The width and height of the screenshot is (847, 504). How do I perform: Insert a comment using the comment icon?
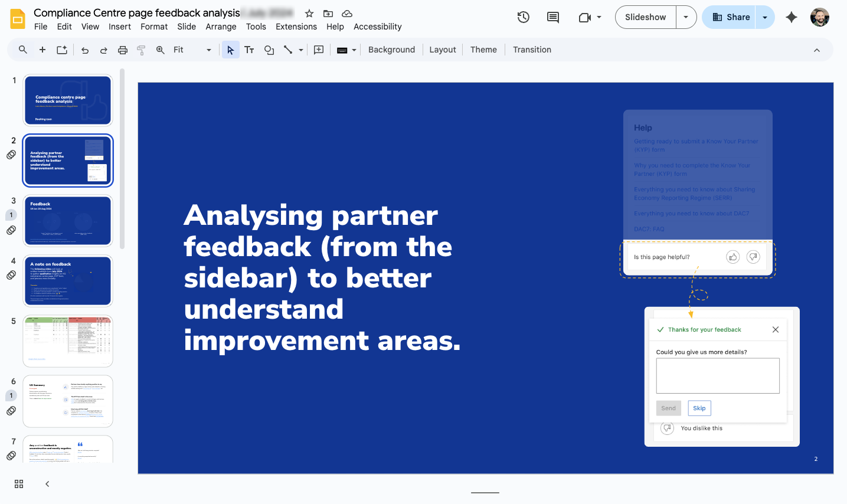[x=318, y=50]
